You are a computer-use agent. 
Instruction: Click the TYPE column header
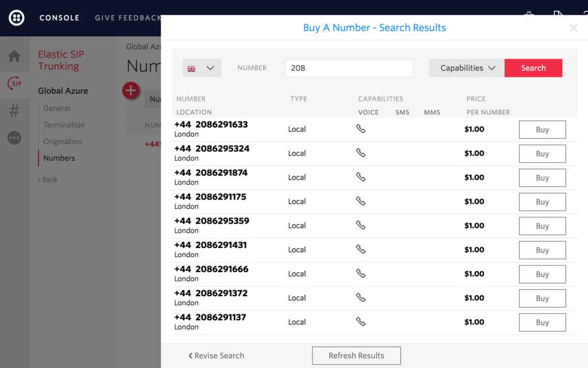tap(299, 99)
